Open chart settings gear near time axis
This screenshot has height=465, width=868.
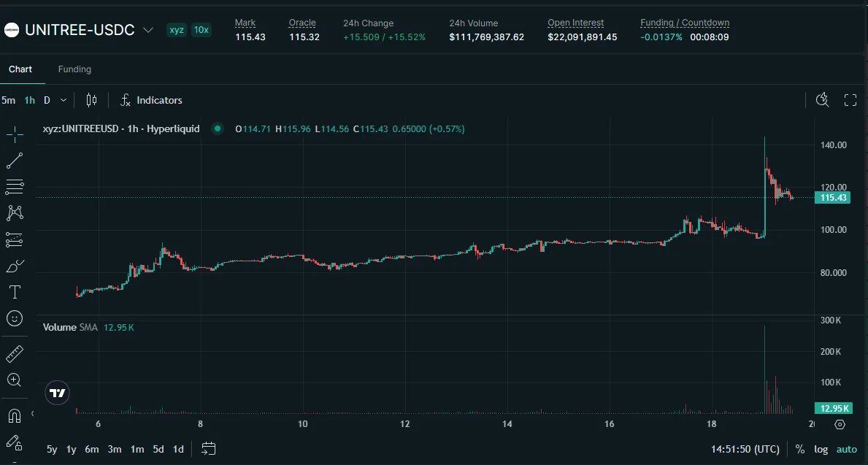840,425
